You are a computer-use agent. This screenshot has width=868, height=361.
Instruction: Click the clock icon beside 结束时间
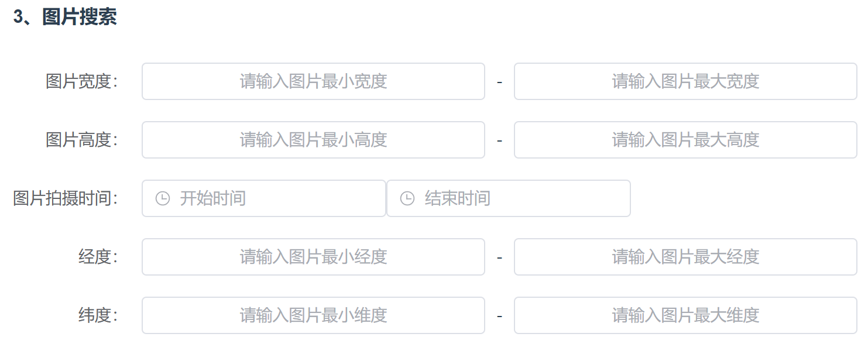click(x=407, y=198)
